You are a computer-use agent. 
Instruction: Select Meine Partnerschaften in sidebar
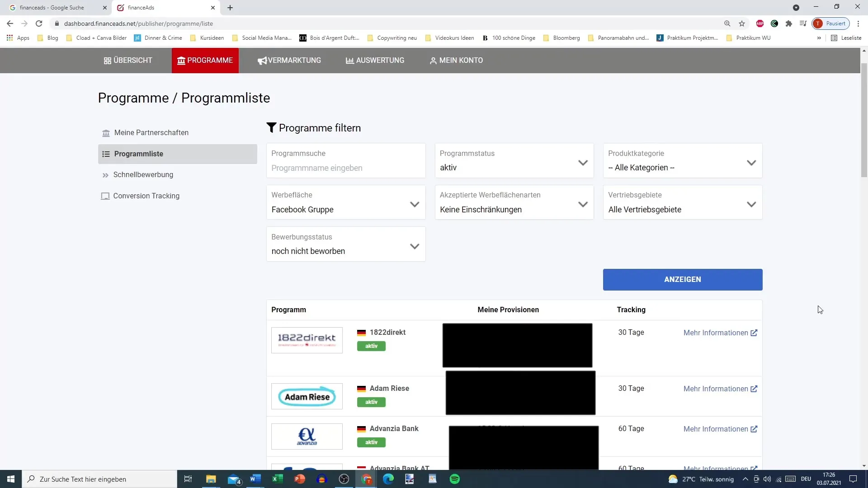click(x=177, y=133)
